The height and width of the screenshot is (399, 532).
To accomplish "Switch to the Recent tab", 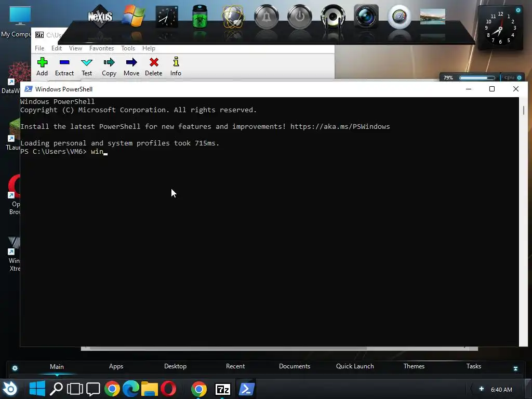I will [x=235, y=366].
